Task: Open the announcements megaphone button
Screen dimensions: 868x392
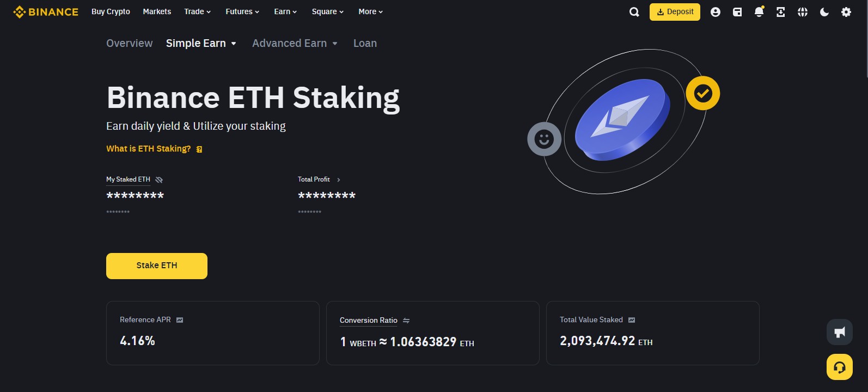Action: pos(840,332)
